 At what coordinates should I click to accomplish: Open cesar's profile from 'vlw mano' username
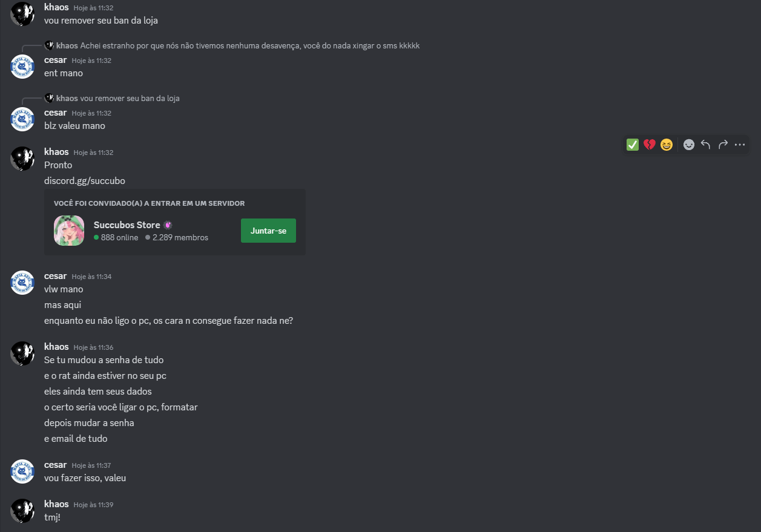pos(56,276)
